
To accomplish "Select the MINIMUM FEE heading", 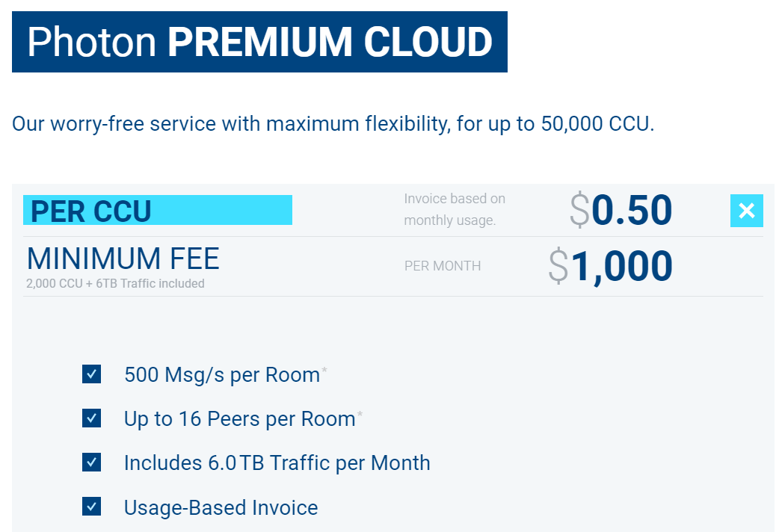I will (x=123, y=259).
